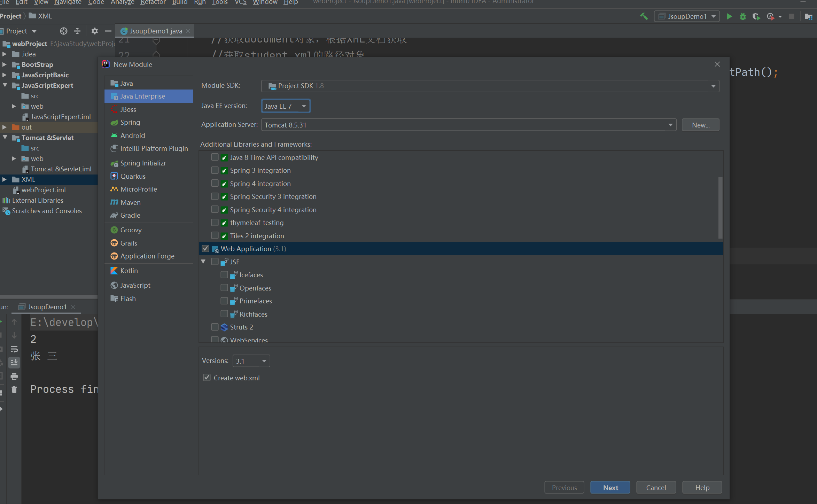Enable Spring 3 integration checkbox
Screen dimensions: 817x504
215,170
